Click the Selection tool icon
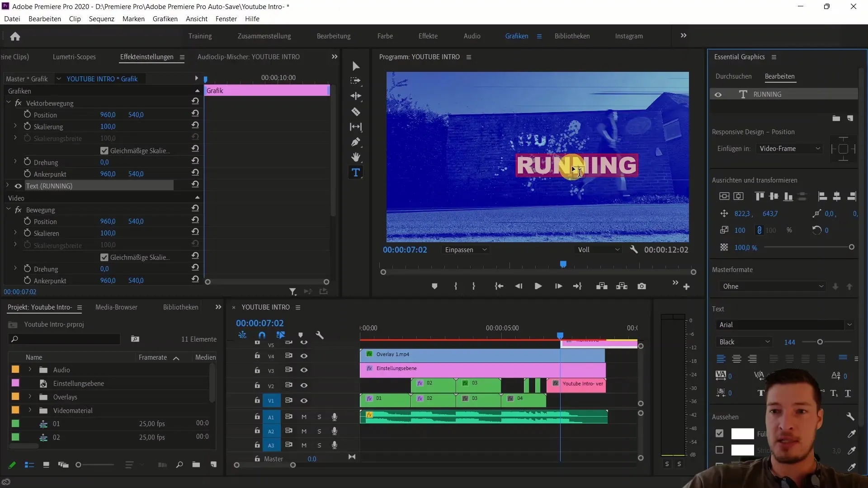The height and width of the screenshot is (488, 868). click(357, 66)
